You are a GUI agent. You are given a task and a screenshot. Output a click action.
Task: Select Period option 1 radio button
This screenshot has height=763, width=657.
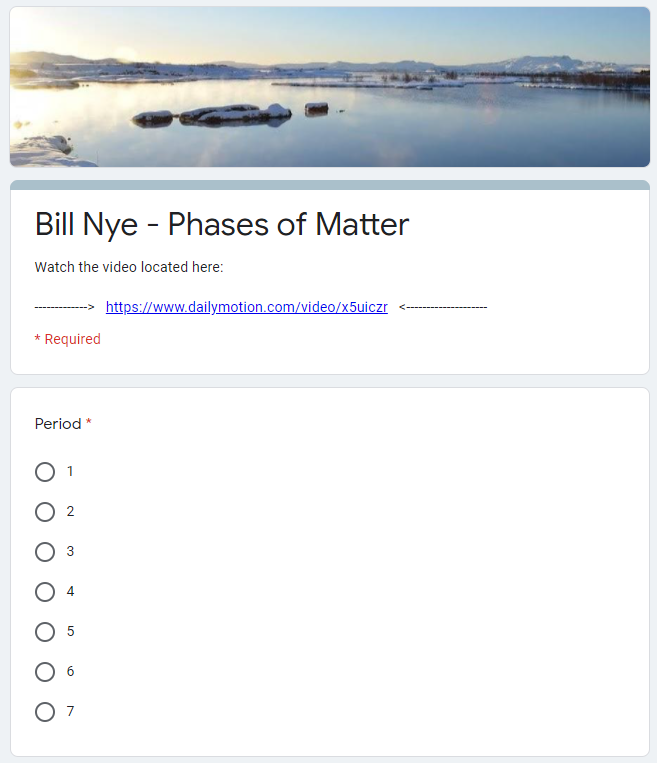coord(45,472)
